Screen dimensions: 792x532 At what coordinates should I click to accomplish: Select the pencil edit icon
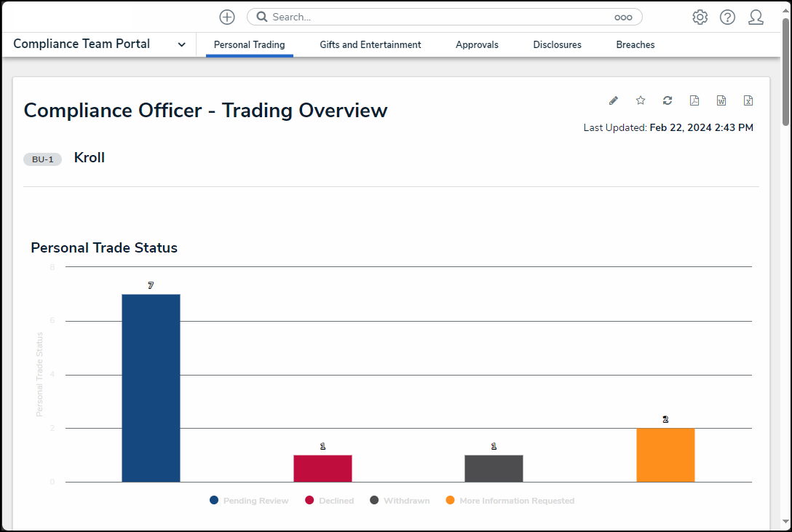click(x=613, y=100)
